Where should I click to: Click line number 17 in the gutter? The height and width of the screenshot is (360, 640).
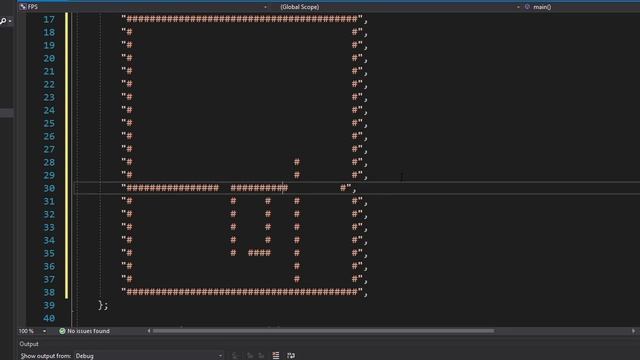click(x=49, y=20)
